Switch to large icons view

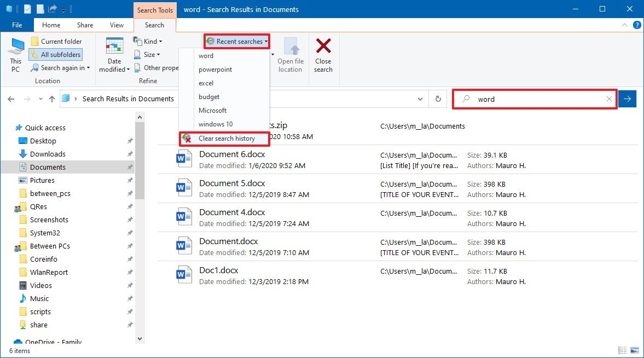coord(635,350)
